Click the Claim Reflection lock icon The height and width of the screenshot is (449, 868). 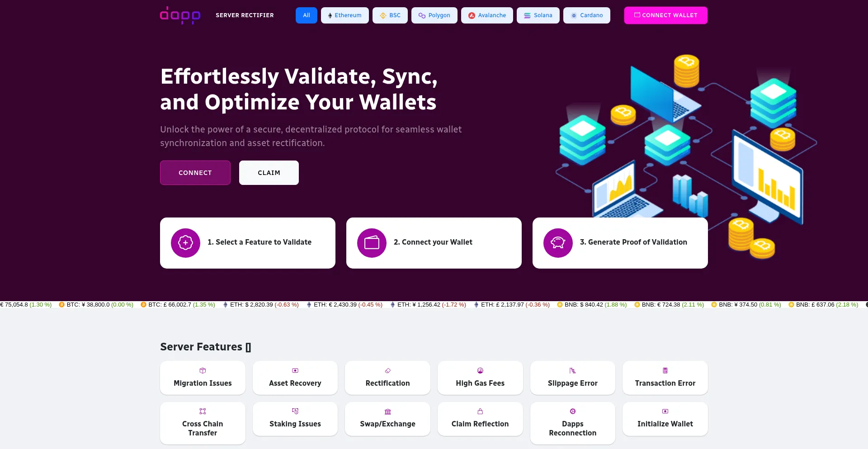pyautogui.click(x=480, y=411)
